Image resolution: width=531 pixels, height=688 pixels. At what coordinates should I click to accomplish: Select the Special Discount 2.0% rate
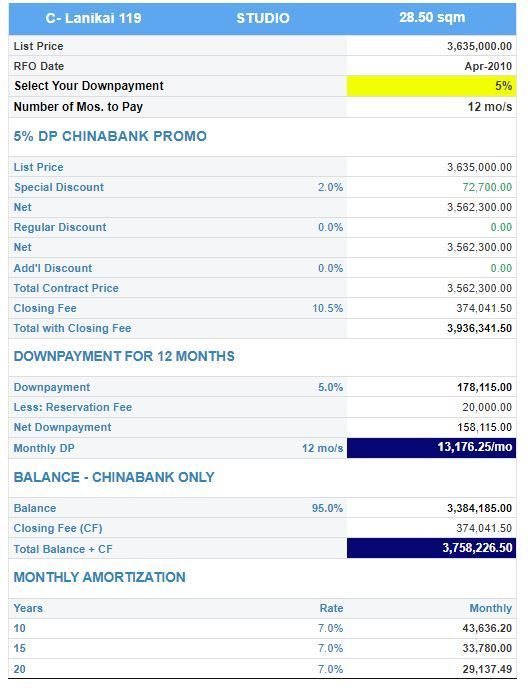pos(330,187)
